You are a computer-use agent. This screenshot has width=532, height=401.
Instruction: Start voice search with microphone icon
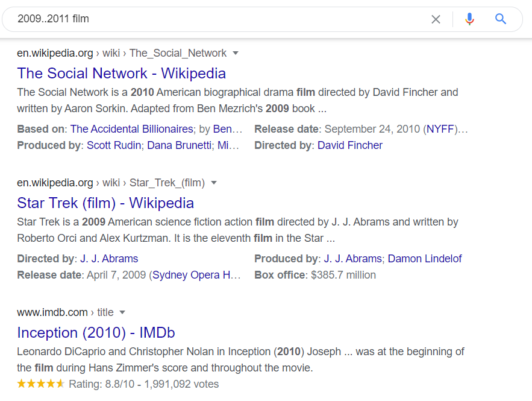[x=469, y=19]
